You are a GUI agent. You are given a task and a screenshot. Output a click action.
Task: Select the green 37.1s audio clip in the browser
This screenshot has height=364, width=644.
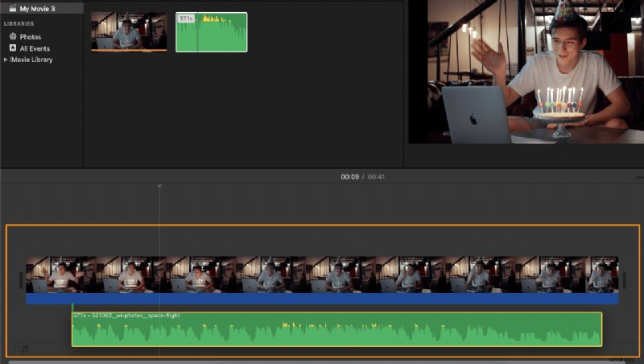click(212, 32)
